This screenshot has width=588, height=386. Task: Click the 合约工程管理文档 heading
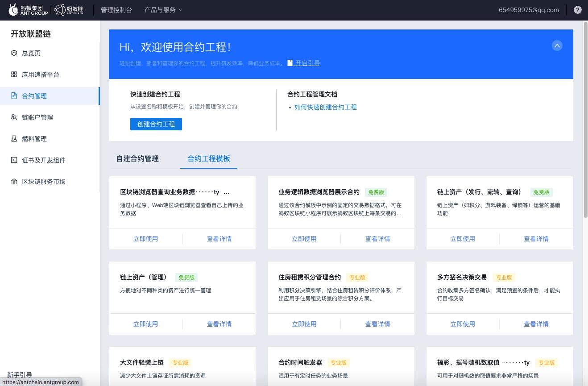312,94
